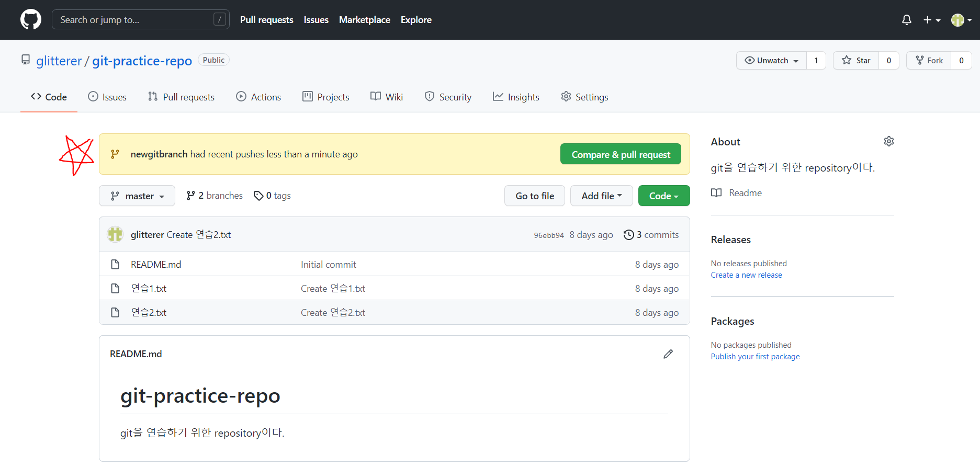Viewport: 980px width, 467px height.
Task: Open the plus create-new menu
Action: [932, 20]
